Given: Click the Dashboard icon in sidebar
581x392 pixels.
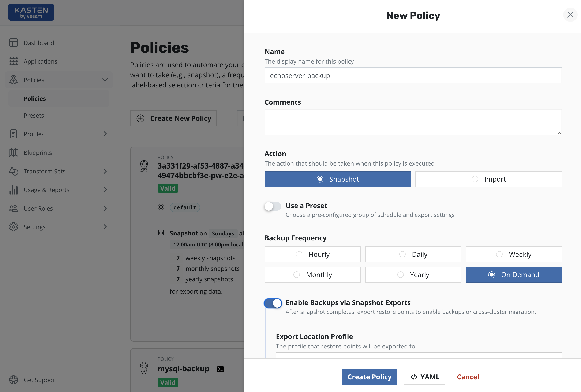Looking at the screenshot, I should click(14, 43).
